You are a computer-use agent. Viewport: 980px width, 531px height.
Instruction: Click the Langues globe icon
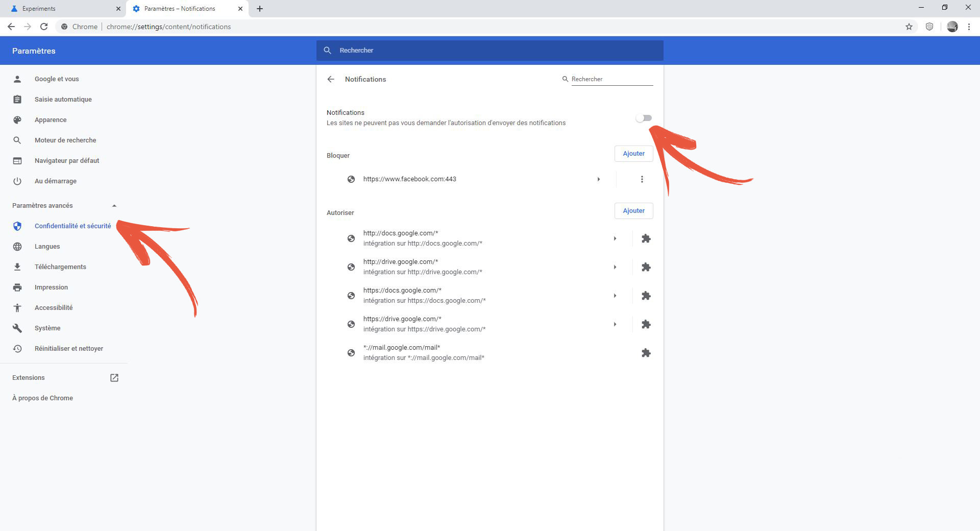click(x=17, y=247)
